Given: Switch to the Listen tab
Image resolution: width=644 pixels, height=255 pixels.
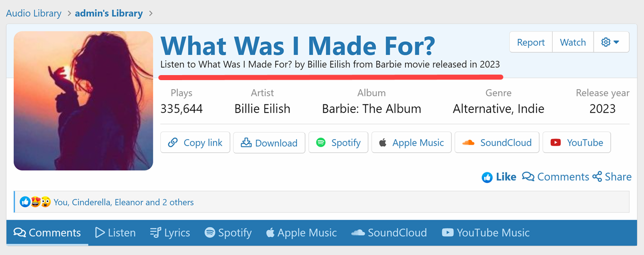Looking at the screenshot, I should tap(115, 233).
